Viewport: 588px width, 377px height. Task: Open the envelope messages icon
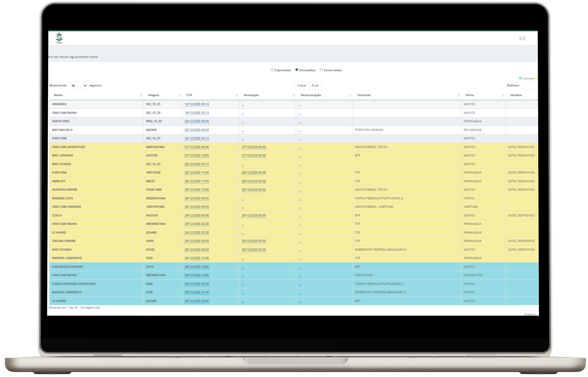click(x=522, y=39)
